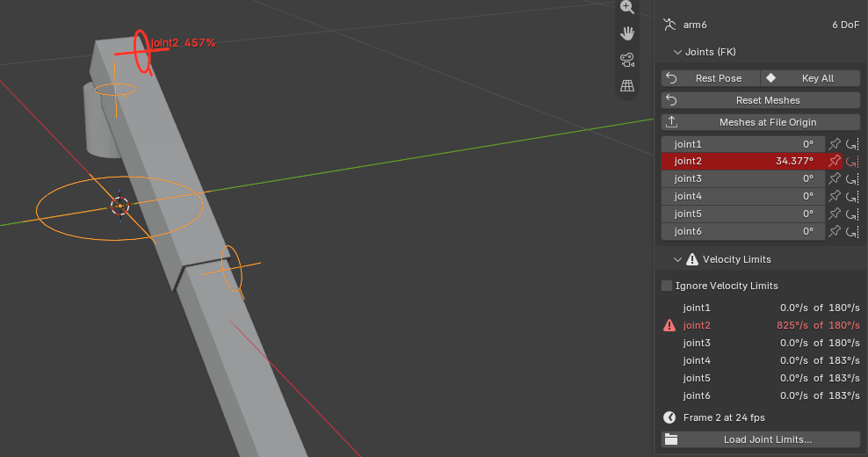868x457 pixels.
Task: Click curved-arrow icon in the joint5 row
Action: (x=852, y=214)
